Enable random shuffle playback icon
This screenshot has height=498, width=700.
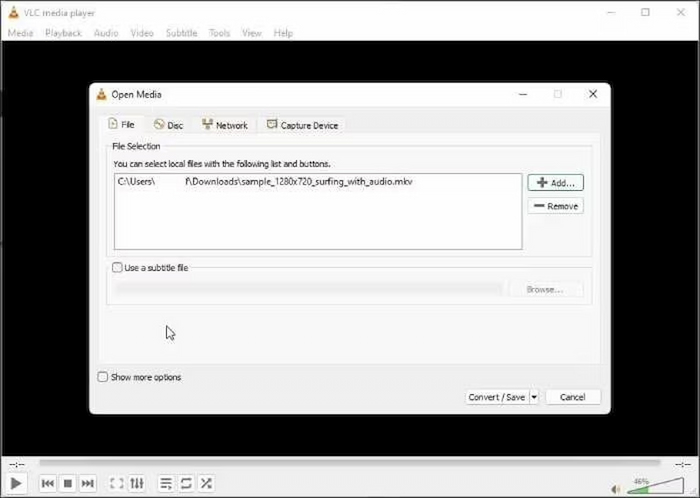click(206, 483)
